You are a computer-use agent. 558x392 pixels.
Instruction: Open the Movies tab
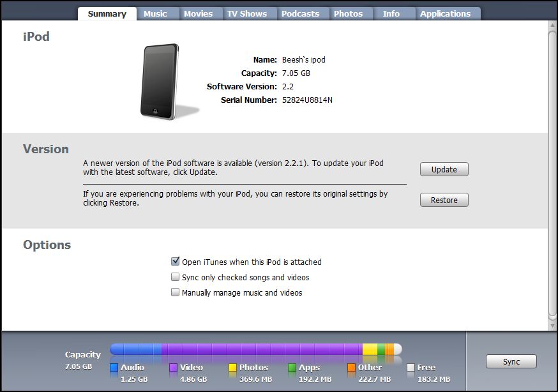coord(199,13)
